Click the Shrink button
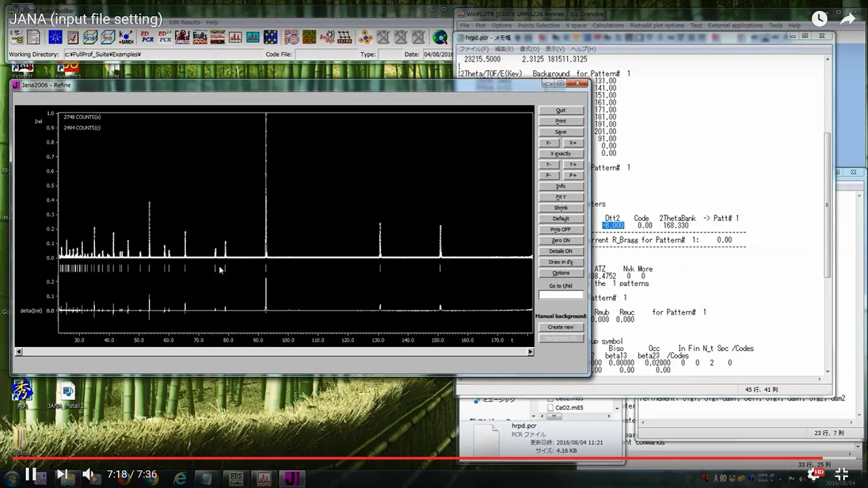 coord(561,208)
